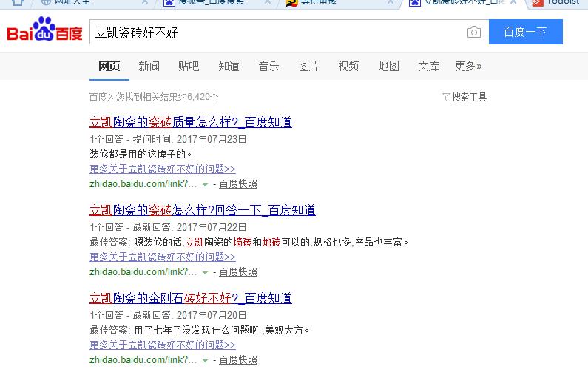Click 更多关于 link under 2017年07月23日 result
The width and height of the screenshot is (588, 372).
click(x=163, y=169)
